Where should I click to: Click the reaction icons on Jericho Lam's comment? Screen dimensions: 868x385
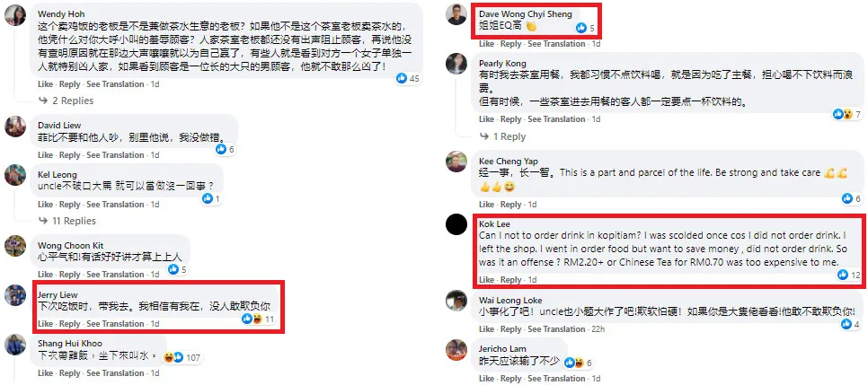pos(574,363)
